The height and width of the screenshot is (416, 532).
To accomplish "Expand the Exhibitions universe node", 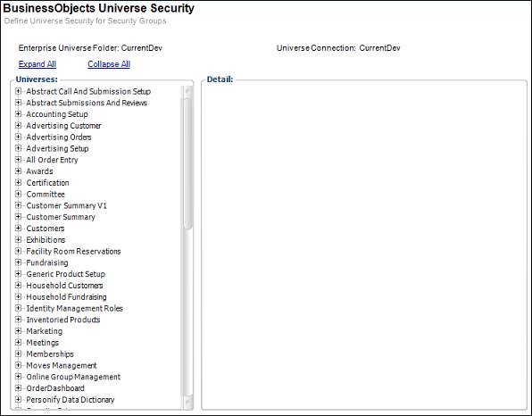I will click(19, 239).
